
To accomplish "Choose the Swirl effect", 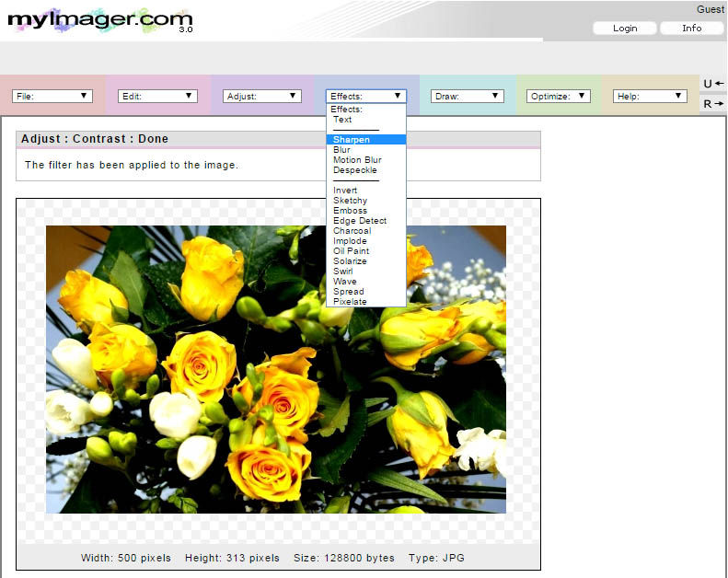I will [x=366, y=272].
